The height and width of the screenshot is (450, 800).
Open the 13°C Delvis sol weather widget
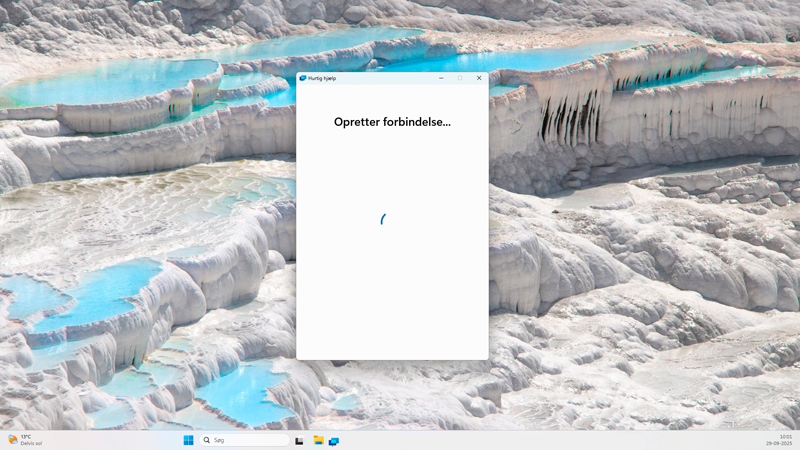[25, 440]
